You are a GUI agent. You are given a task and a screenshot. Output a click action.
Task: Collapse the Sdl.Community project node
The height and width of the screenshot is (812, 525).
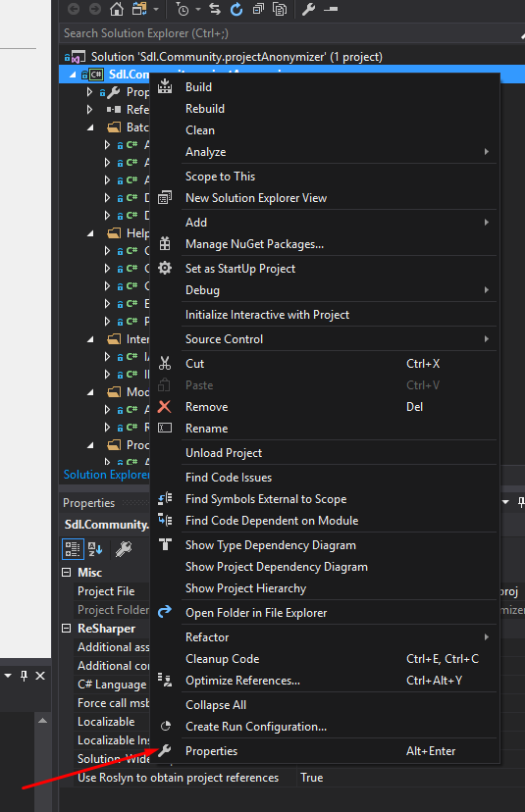tap(73, 75)
